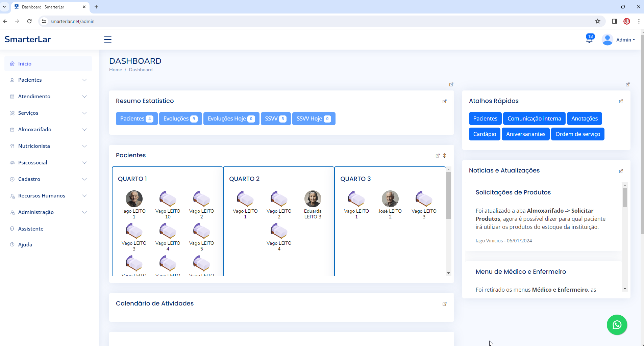The width and height of the screenshot is (644, 346).
Task: Bookmark this page with the star icon
Action: (597, 21)
